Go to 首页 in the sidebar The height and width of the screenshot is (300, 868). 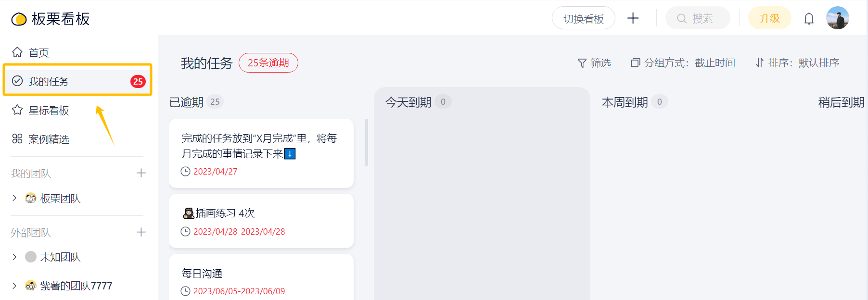point(38,52)
